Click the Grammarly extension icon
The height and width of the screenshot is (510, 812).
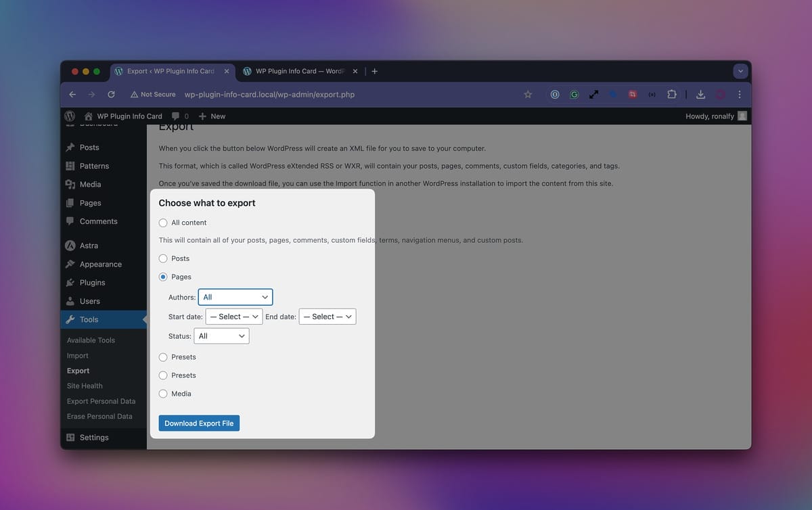click(x=574, y=95)
